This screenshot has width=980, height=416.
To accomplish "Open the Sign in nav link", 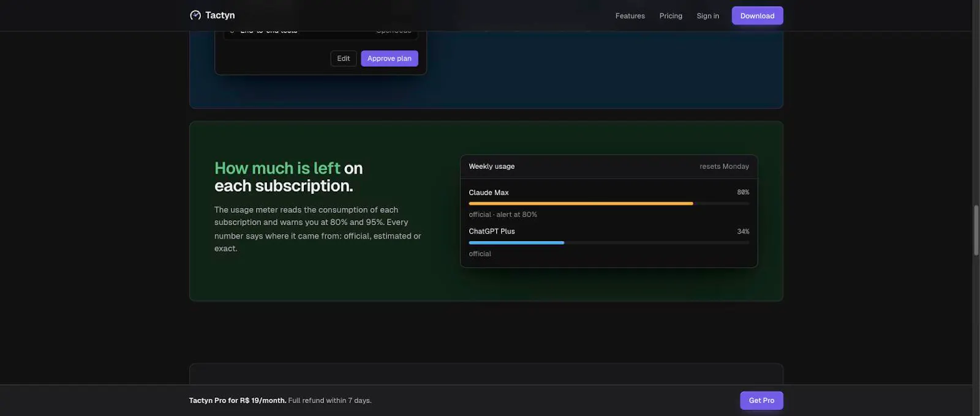I will tap(707, 16).
